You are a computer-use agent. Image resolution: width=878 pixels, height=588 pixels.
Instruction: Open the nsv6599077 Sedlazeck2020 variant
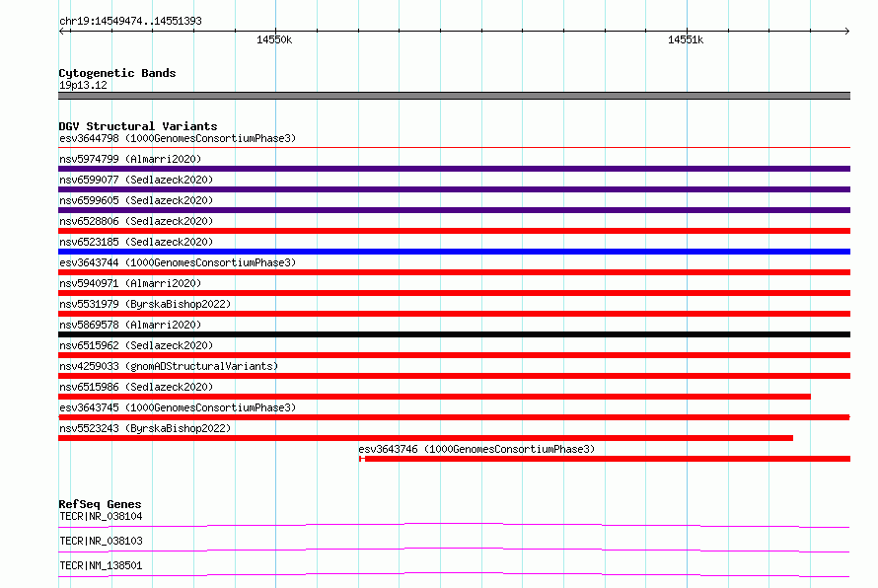(x=454, y=189)
